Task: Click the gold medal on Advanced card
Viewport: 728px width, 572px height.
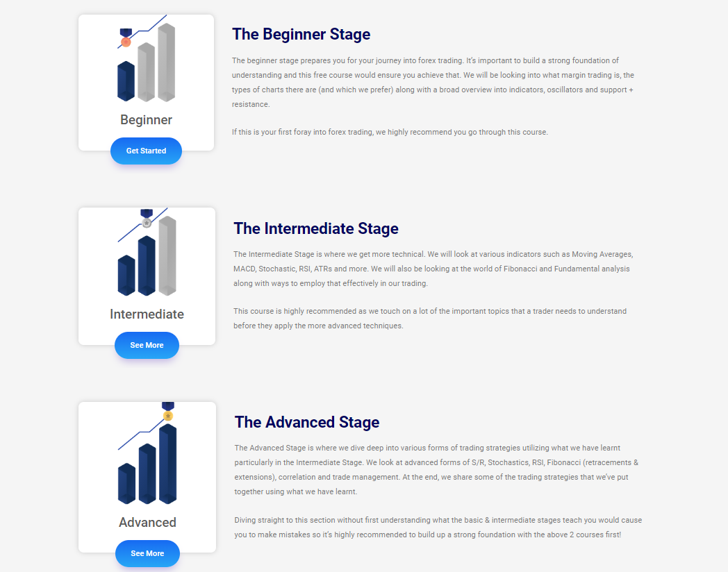Action: pos(168,412)
